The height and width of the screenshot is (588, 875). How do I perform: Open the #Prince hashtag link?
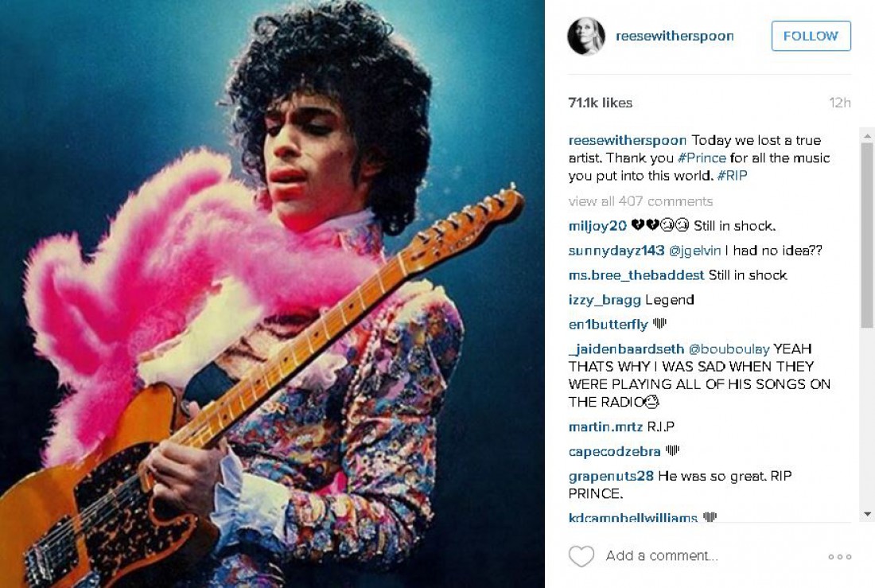pos(702,158)
